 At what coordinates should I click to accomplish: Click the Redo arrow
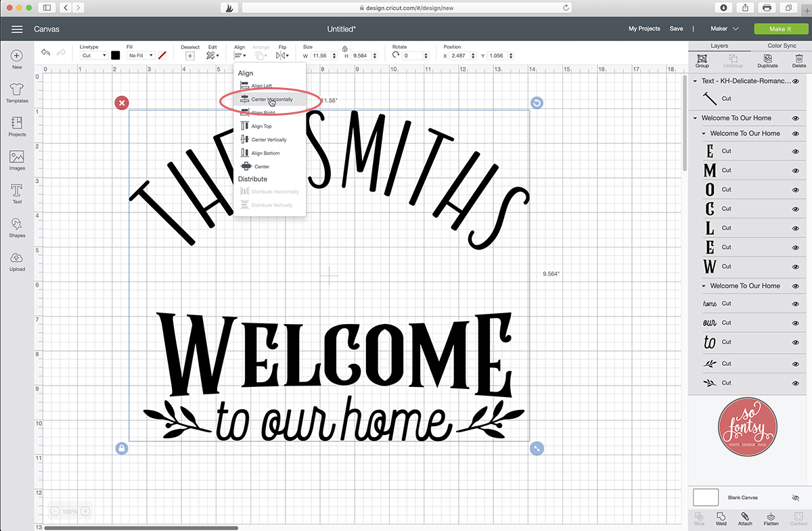[62, 53]
